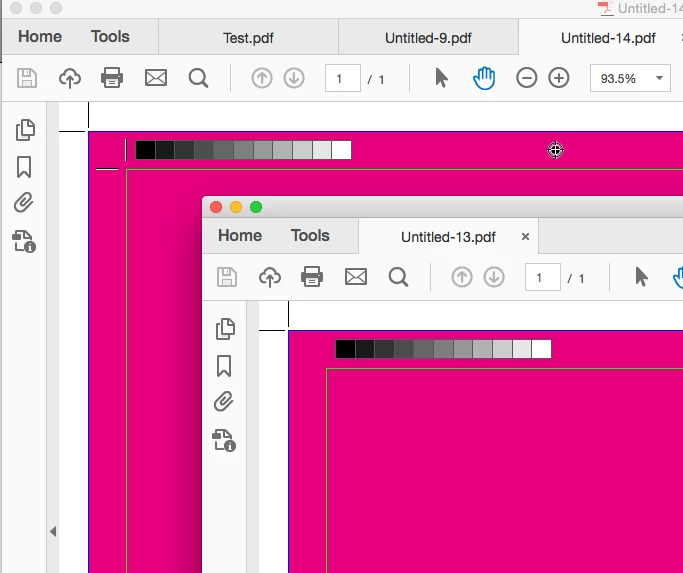Go to the next page in the back window
The width and height of the screenshot is (683, 573).
[x=294, y=78]
